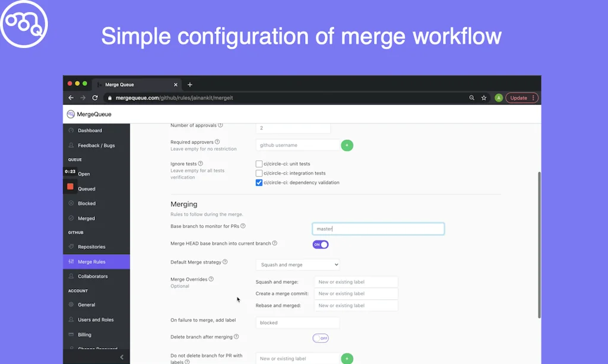Open Default Merge strategy dropdown
The image size is (608, 364).
click(298, 265)
